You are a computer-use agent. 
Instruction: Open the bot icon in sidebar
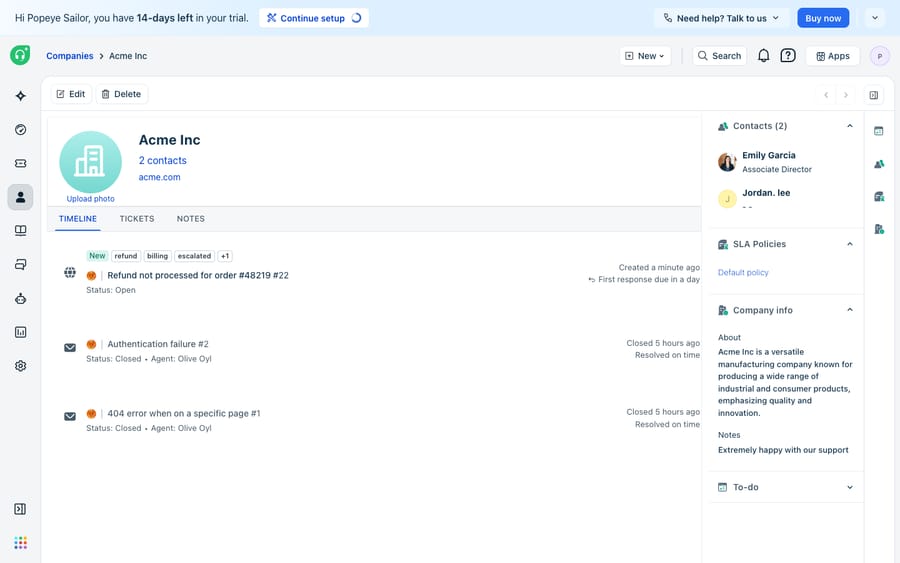(x=21, y=298)
